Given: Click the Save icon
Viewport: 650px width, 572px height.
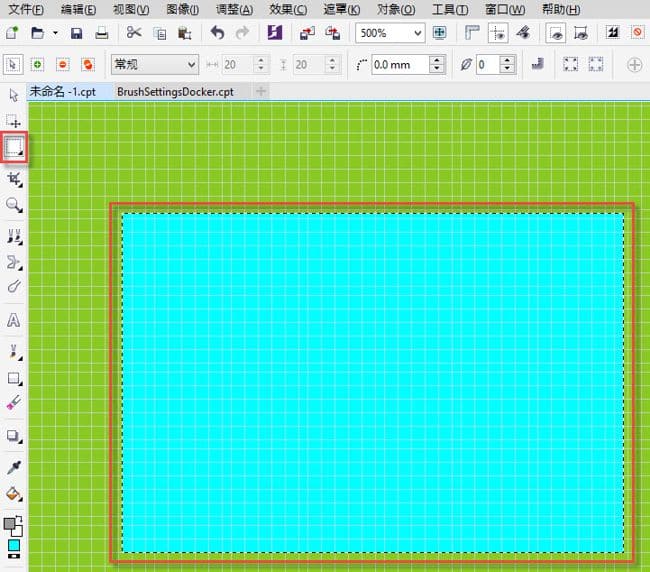Looking at the screenshot, I should (77, 32).
